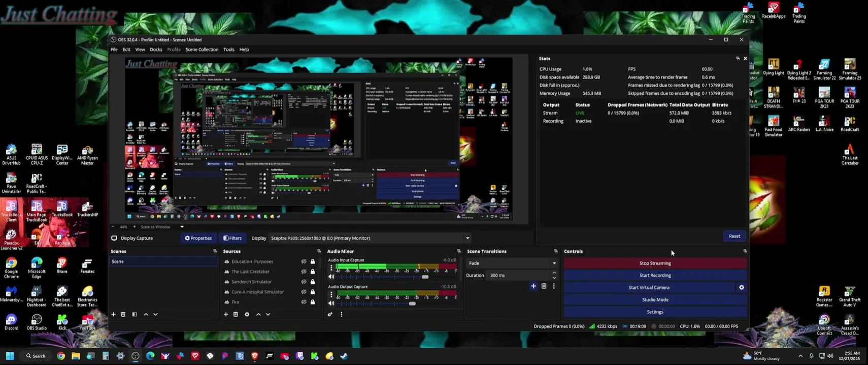
Task: Open Discord desktop shortcut
Action: [11, 322]
